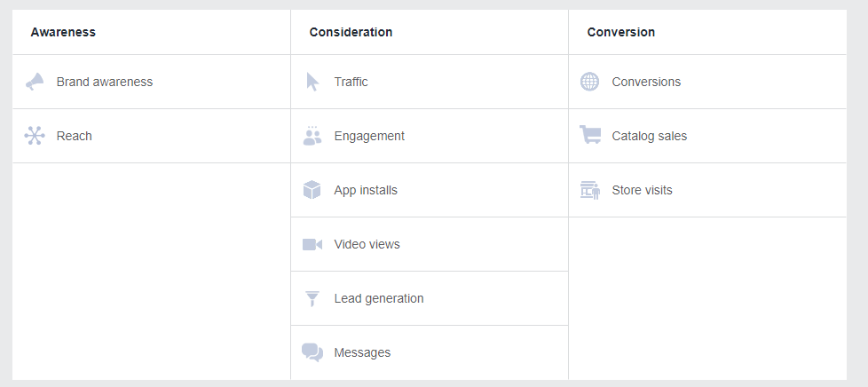Click the App installs box icon
Image resolution: width=868 pixels, height=387 pixels.
pyautogui.click(x=312, y=190)
